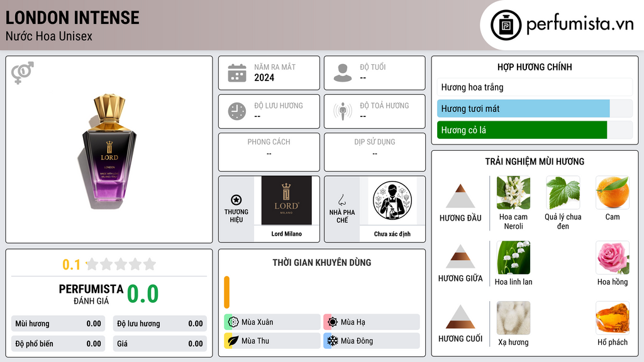Click the perfumista.vn bottle logo icon
The width and height of the screenshot is (644, 362).
point(506,25)
